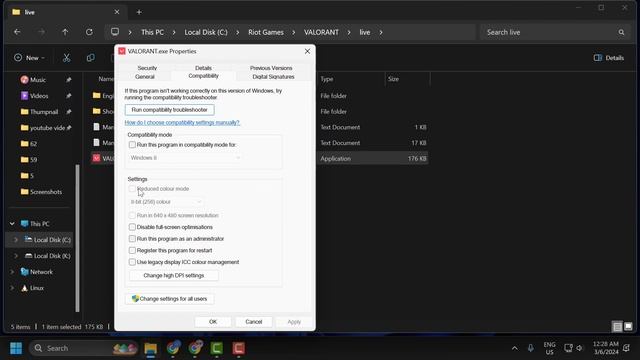Viewport: 640px width, 360px height.
Task: Open the green app icon on taskbar
Action: pos(217,348)
